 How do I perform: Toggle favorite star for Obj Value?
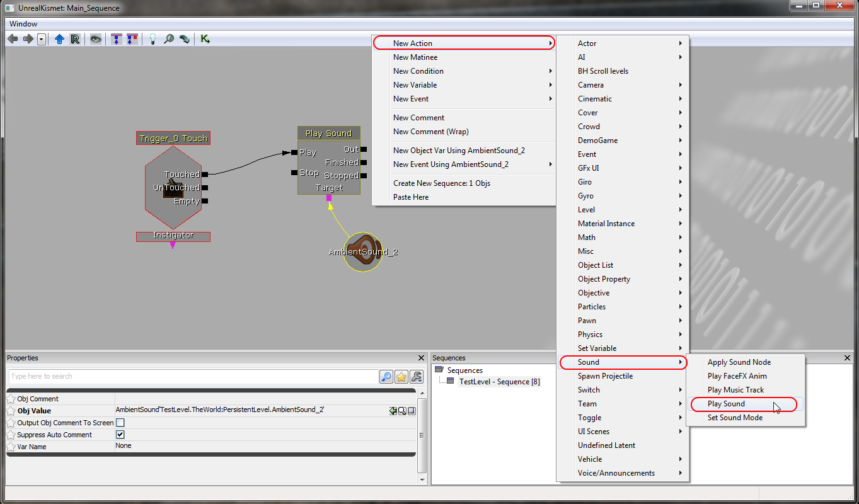pos(11,411)
